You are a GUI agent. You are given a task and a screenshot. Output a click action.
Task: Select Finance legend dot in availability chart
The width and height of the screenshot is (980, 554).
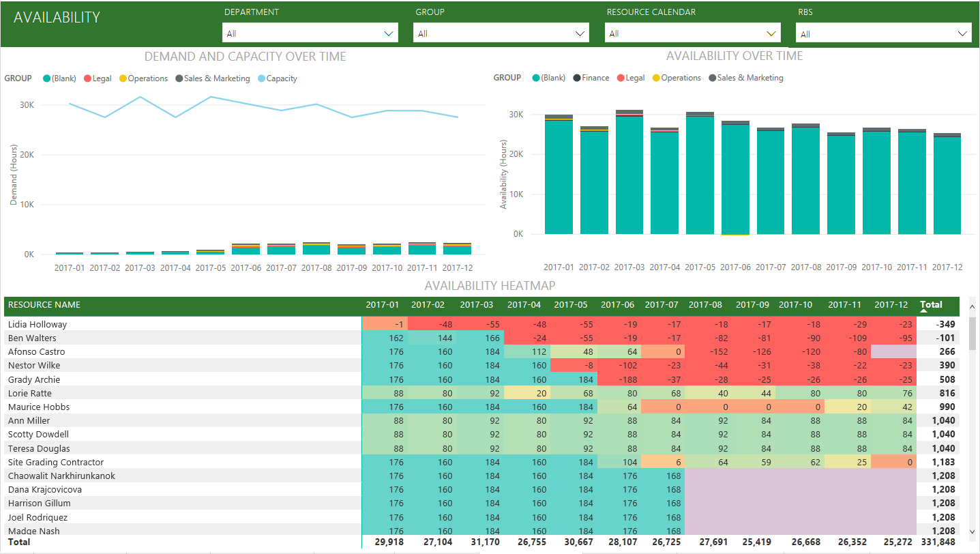coord(577,78)
